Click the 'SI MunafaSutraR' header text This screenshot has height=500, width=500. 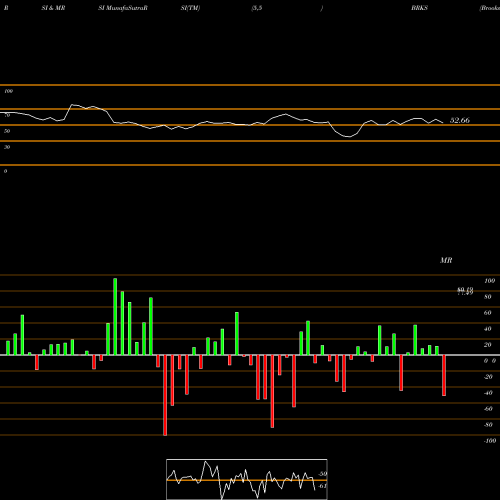tap(123, 8)
